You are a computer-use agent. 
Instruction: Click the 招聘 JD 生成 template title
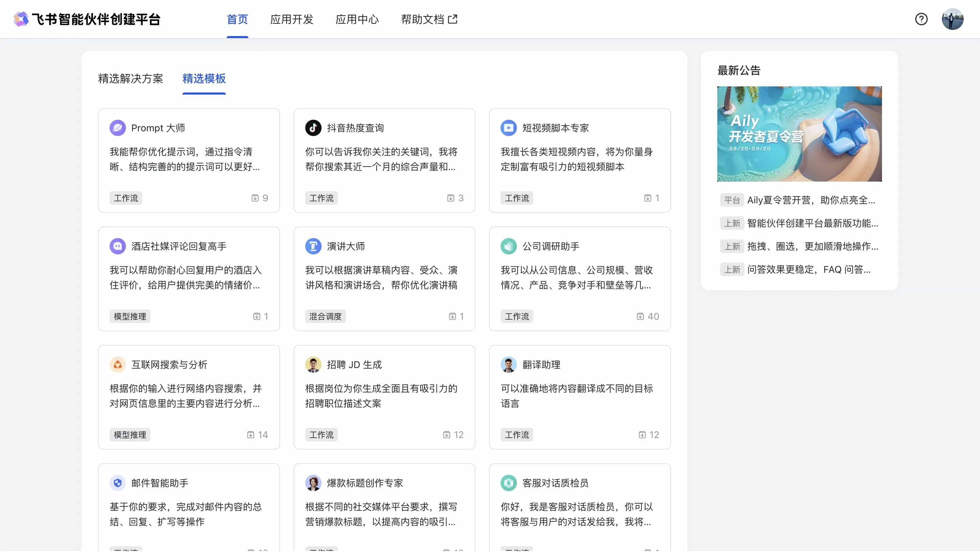pyautogui.click(x=354, y=364)
